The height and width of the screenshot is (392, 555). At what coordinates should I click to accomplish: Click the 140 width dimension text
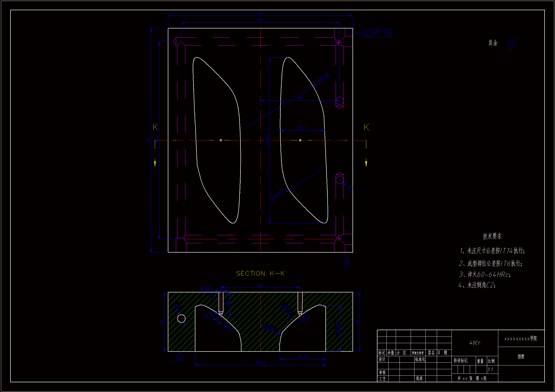click(260, 14)
